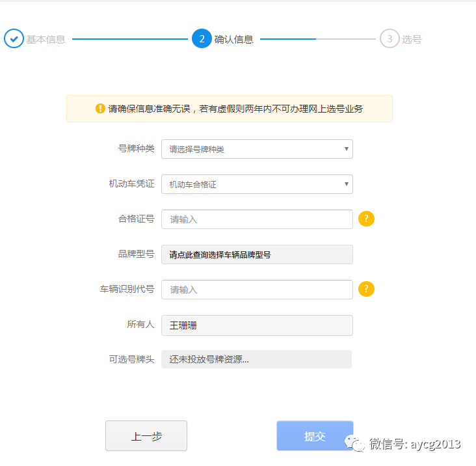Screen dimensions: 476x466
Task: Click the 上一步 button
Action: (146, 435)
